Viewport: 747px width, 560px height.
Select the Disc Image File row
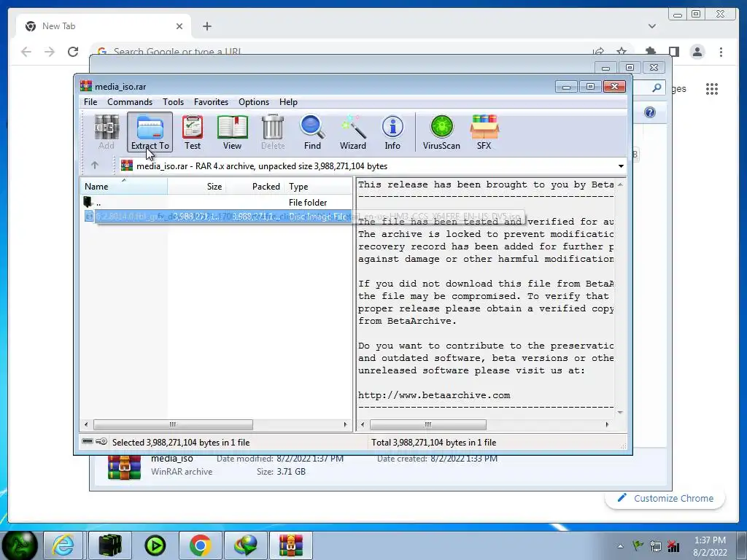point(217,216)
